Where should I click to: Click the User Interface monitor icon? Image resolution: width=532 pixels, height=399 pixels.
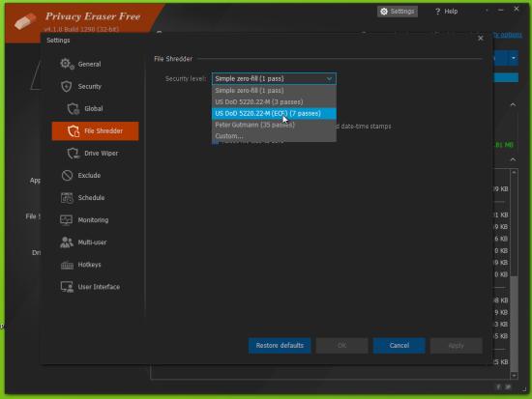click(x=67, y=287)
